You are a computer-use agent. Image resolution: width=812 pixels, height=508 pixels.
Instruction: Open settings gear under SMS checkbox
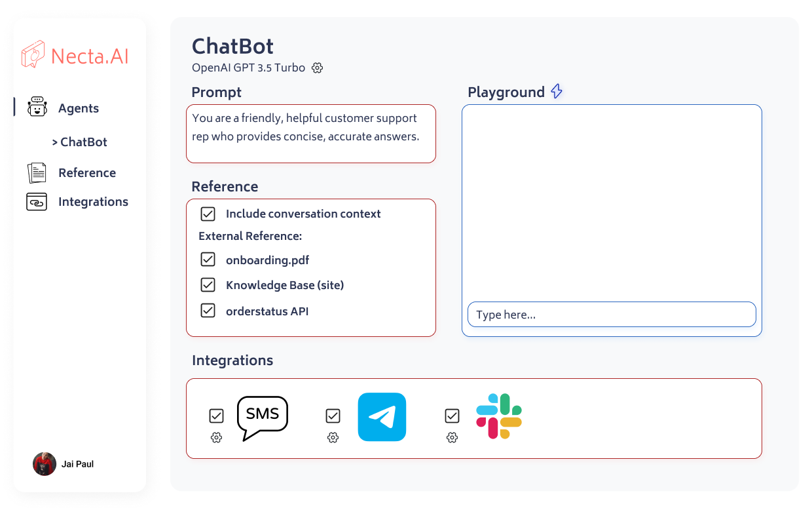click(x=216, y=438)
